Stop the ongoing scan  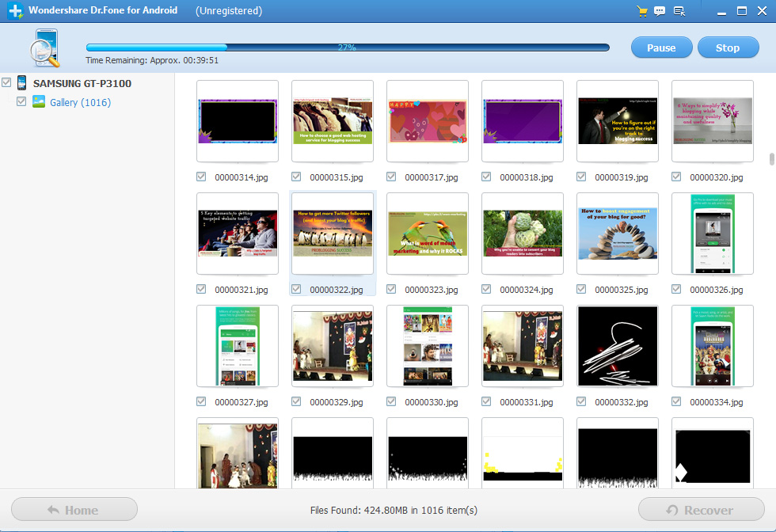[x=727, y=47]
